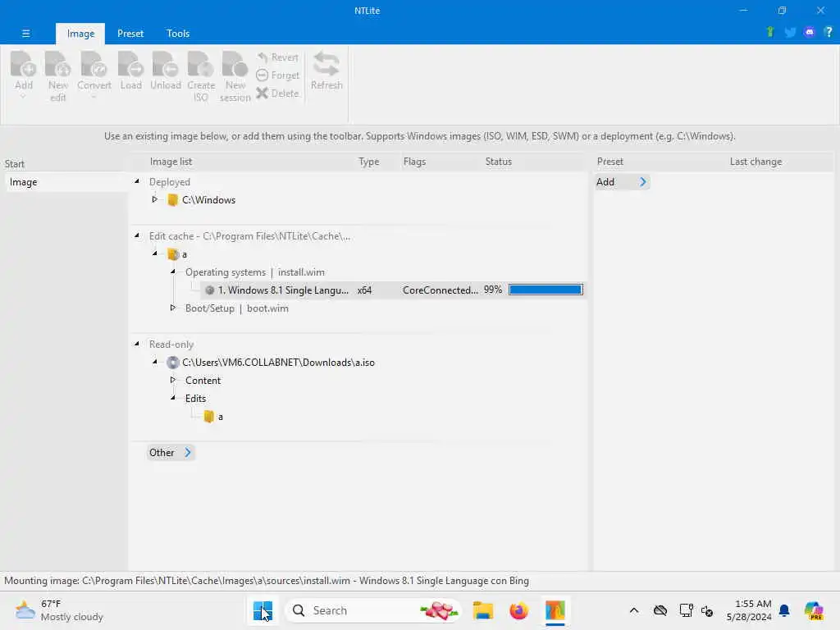Click the x64 type cell
Viewport: 840px width, 630px height.
[364, 290]
